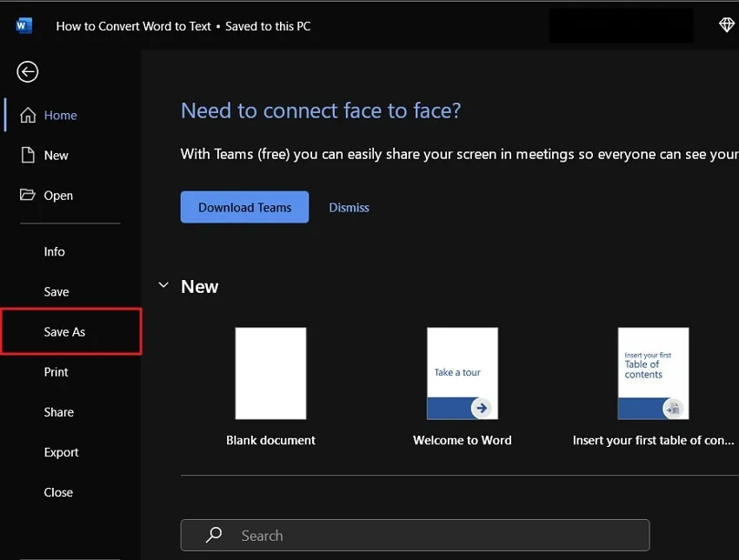Select Share in the sidebar
The width and height of the screenshot is (739, 560).
click(x=59, y=412)
